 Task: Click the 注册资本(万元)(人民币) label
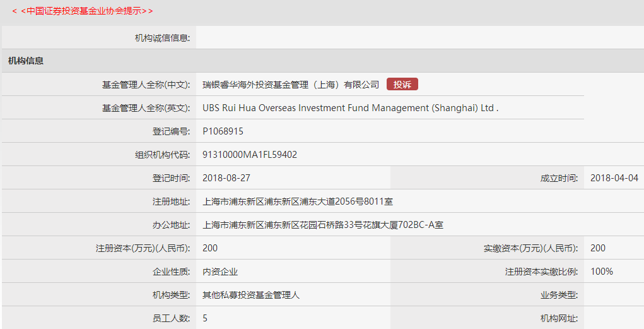click(143, 248)
